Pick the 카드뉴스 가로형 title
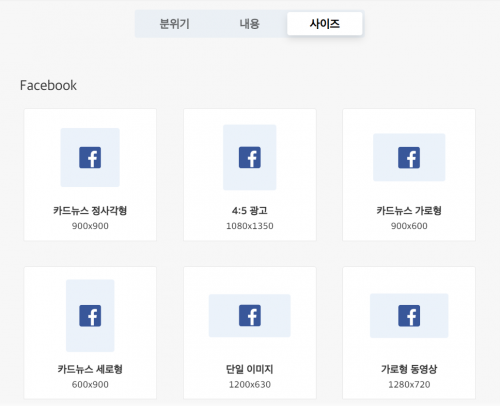Screen dimensions: 500x406 coord(409,211)
